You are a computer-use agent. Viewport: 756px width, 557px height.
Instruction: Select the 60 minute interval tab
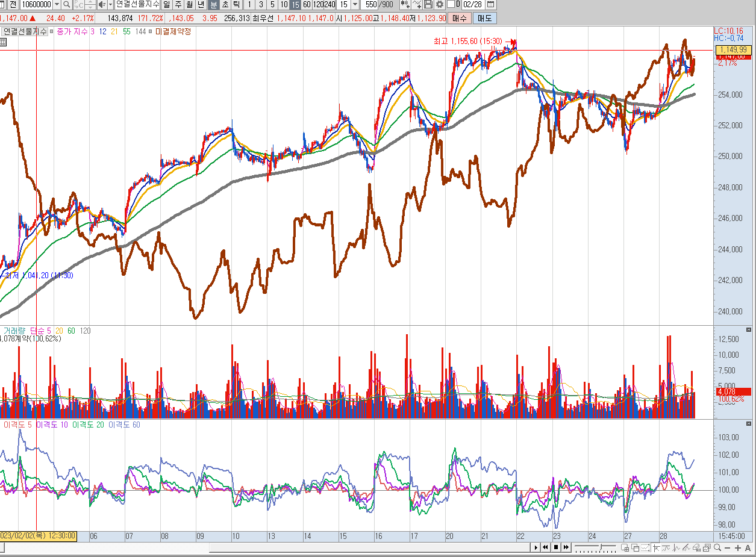coord(306,5)
